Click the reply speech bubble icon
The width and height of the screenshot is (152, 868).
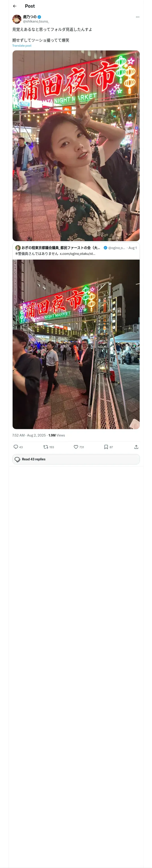(16, 447)
